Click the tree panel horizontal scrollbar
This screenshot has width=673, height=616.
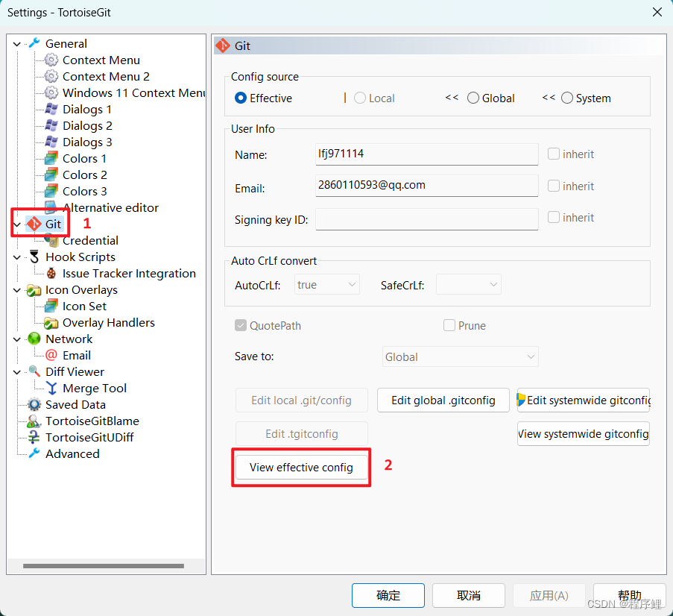click(104, 566)
